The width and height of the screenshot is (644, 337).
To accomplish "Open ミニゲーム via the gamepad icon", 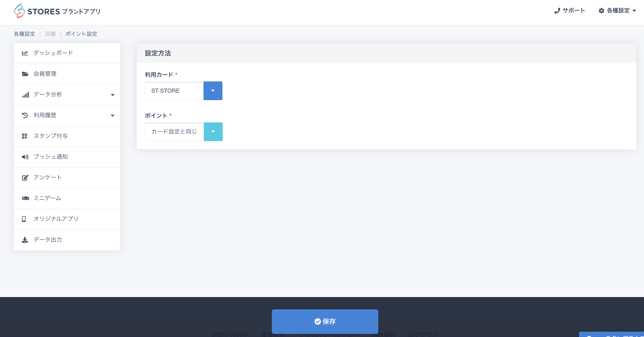I will pos(25,198).
